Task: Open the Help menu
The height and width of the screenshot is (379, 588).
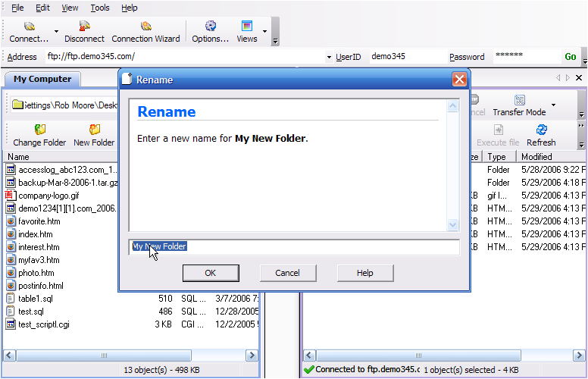Action: coord(130,8)
